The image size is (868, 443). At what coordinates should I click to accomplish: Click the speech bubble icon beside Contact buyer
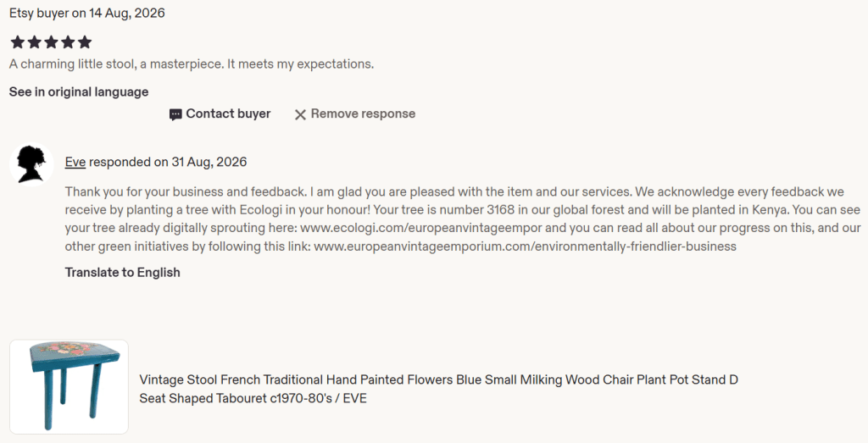175,114
